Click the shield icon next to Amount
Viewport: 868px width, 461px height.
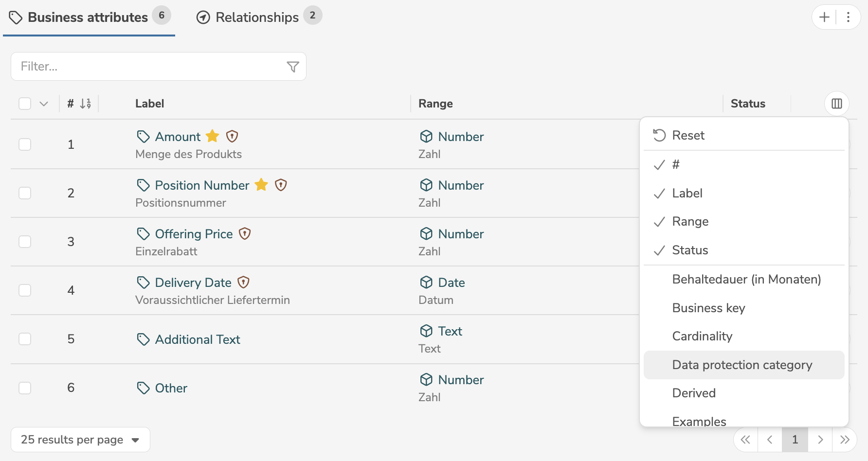click(232, 137)
